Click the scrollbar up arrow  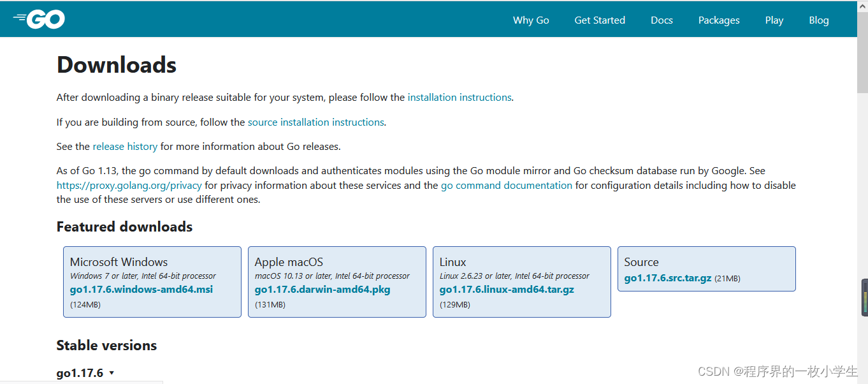862,5
